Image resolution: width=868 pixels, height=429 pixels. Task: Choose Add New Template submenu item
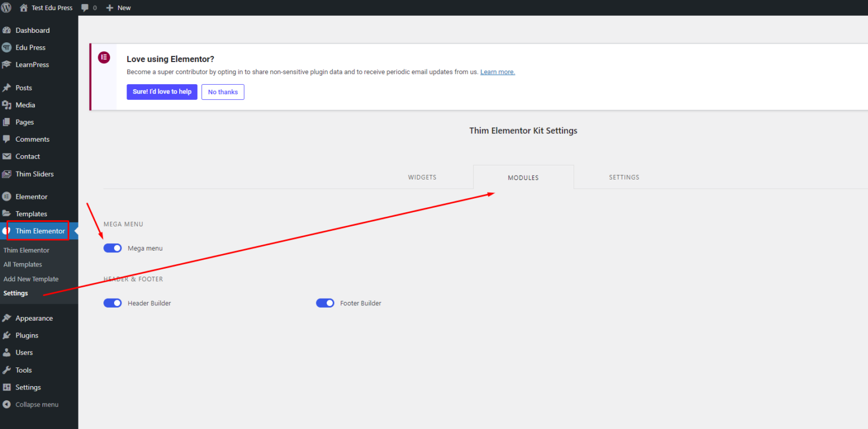point(31,279)
